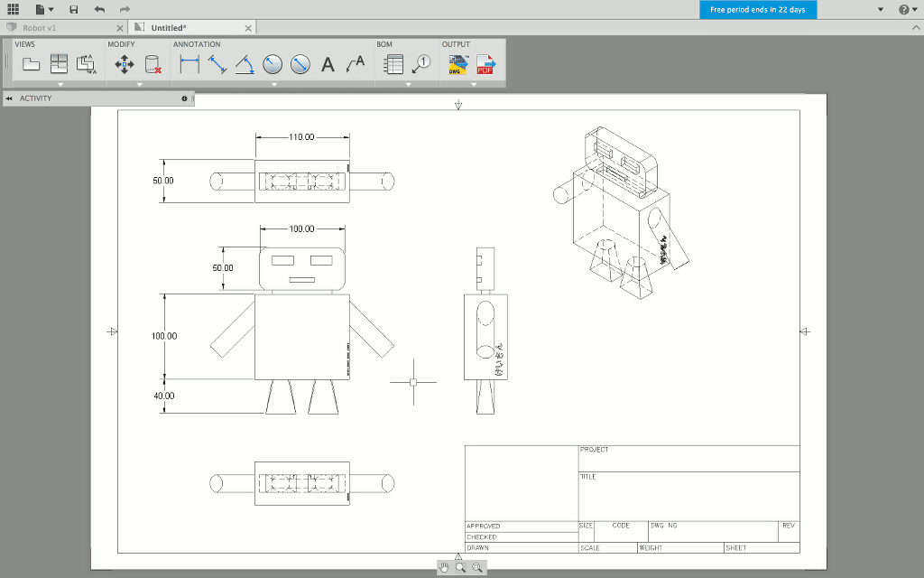Select the Pan hand tool
Viewport: 924px width, 578px height.
point(444,567)
